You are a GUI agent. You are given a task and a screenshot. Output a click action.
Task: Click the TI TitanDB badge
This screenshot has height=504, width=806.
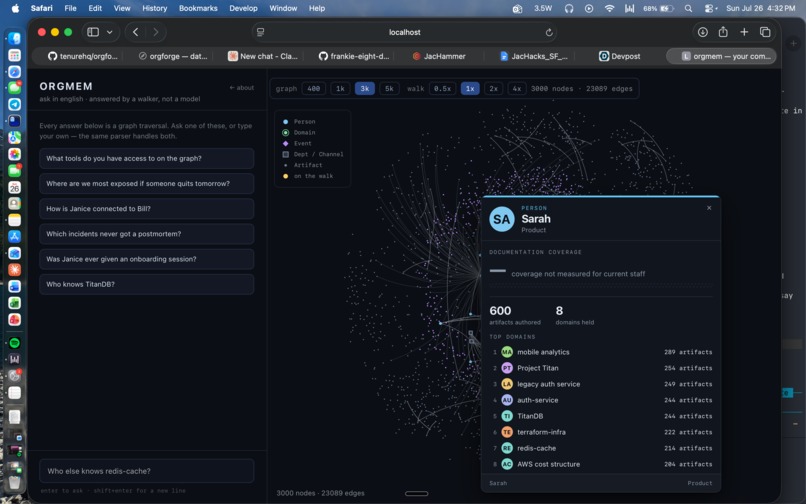pyautogui.click(x=507, y=416)
